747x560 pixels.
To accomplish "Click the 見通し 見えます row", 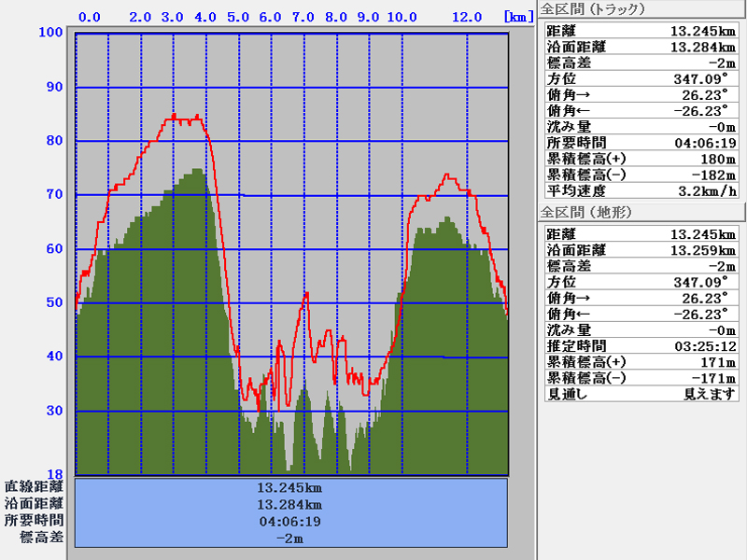I will 641,394.
